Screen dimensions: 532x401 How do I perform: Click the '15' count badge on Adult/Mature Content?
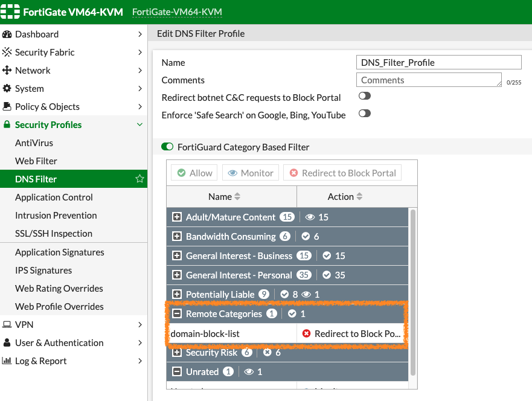287,217
